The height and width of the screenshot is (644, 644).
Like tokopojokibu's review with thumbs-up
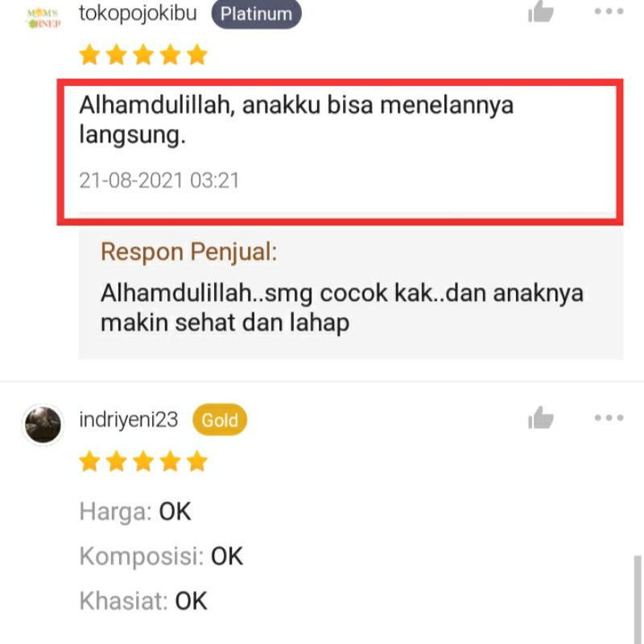540,11
